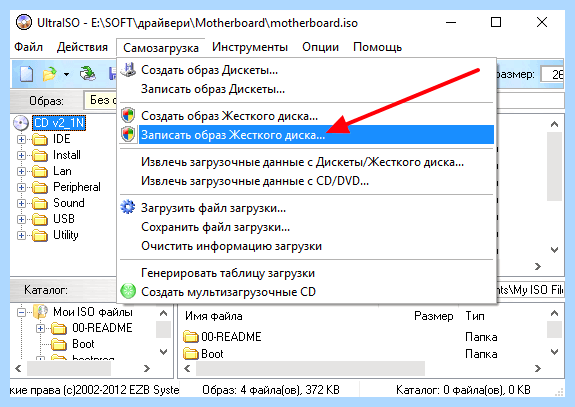The height and width of the screenshot is (407, 575).
Task: Expand the Sound tree node
Action: coord(21,203)
